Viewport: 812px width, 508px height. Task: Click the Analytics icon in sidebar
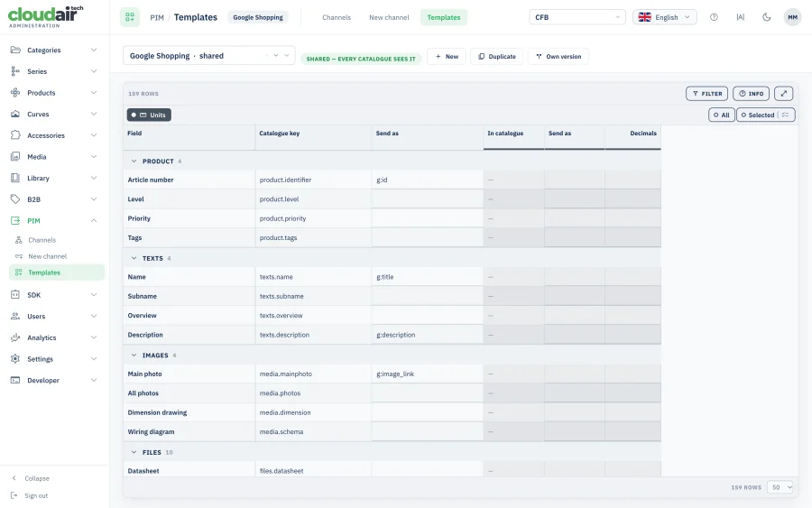[15, 337]
